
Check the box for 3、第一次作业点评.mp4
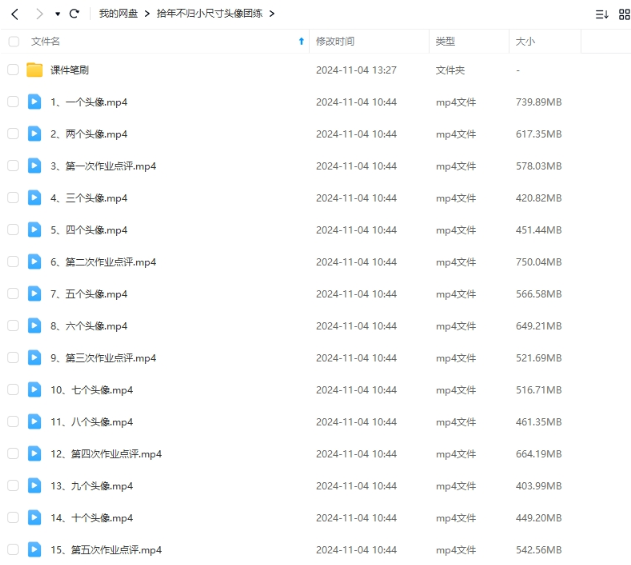point(13,165)
